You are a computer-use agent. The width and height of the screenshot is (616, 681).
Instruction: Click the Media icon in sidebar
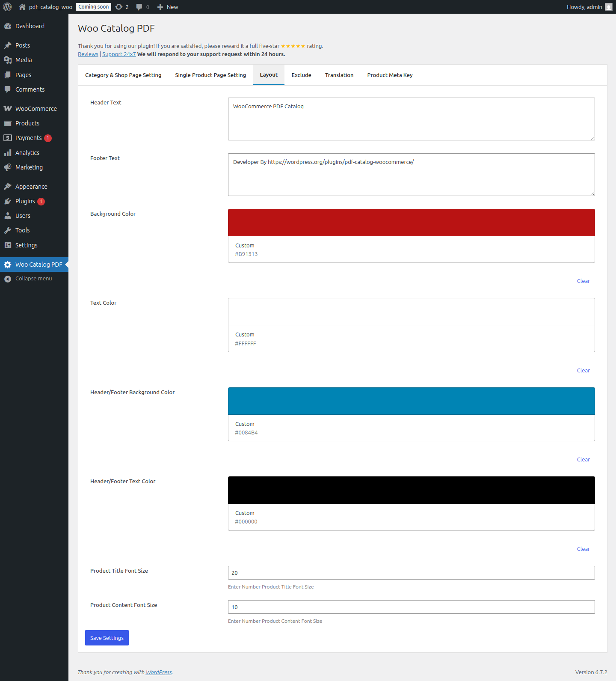[x=8, y=60]
